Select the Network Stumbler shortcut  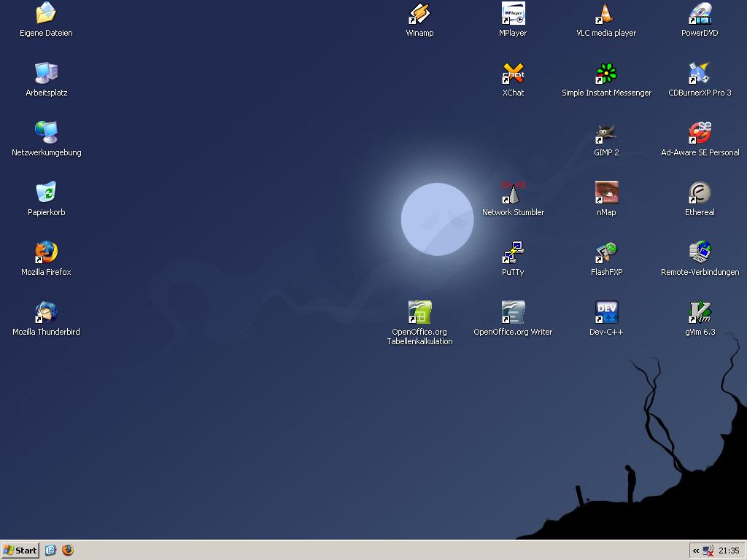coord(513,192)
